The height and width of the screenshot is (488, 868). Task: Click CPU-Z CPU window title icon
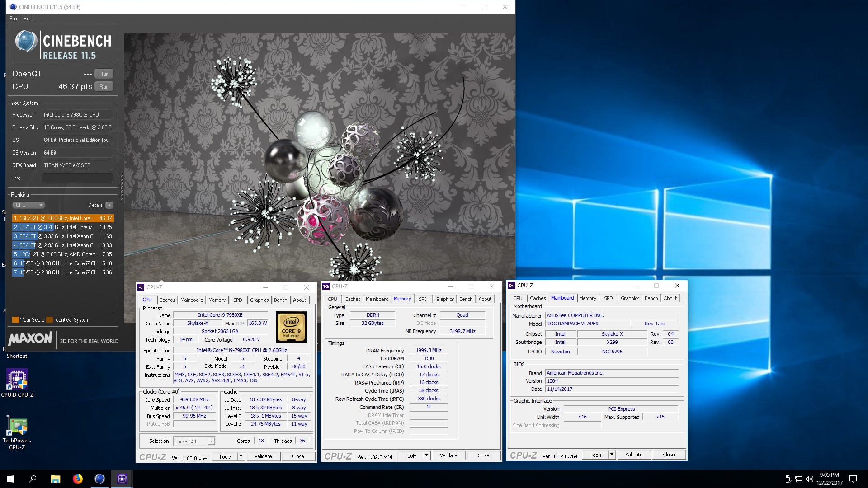(x=141, y=287)
